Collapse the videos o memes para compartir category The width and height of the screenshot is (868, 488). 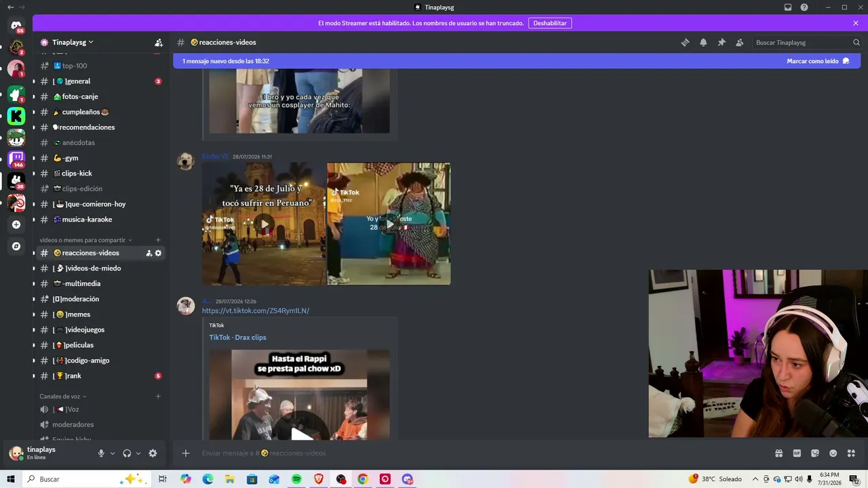click(x=85, y=240)
